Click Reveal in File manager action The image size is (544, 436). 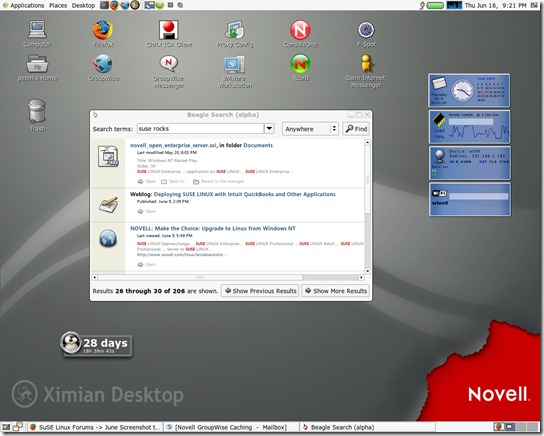[219, 181]
